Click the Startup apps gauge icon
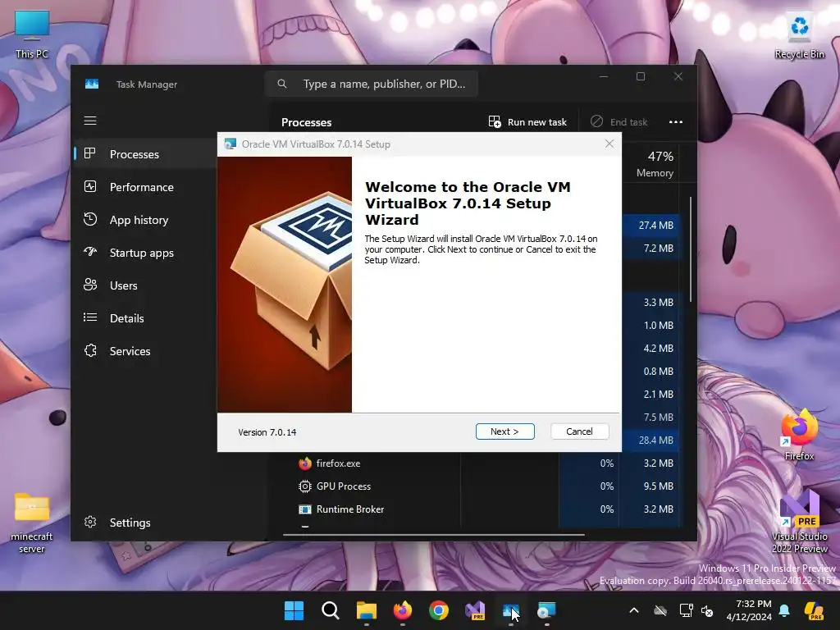This screenshot has width=840, height=630. [90, 251]
